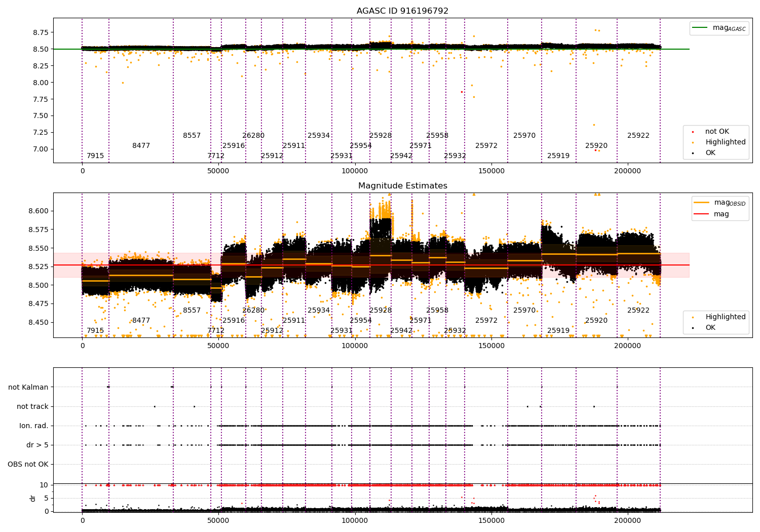Click OBSID label 25912 in the middle plot
The width and height of the screenshot is (760, 532).
[272, 331]
